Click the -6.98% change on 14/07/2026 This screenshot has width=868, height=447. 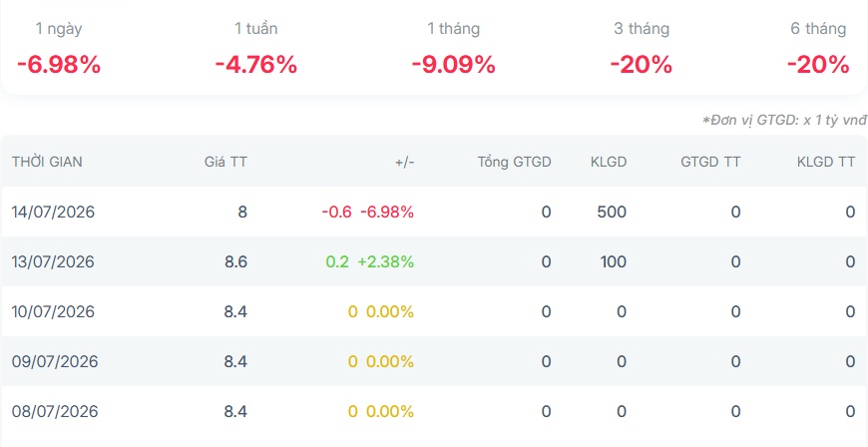click(387, 213)
